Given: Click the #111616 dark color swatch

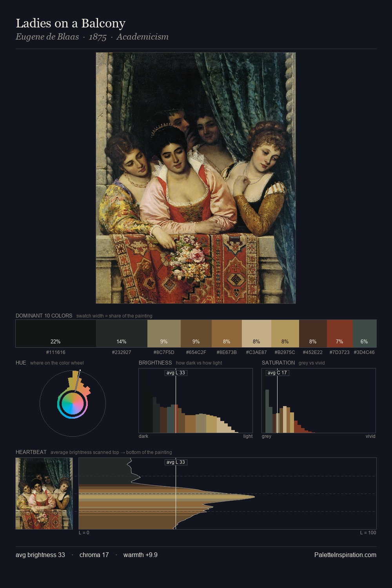Looking at the screenshot, I should pos(56,334).
